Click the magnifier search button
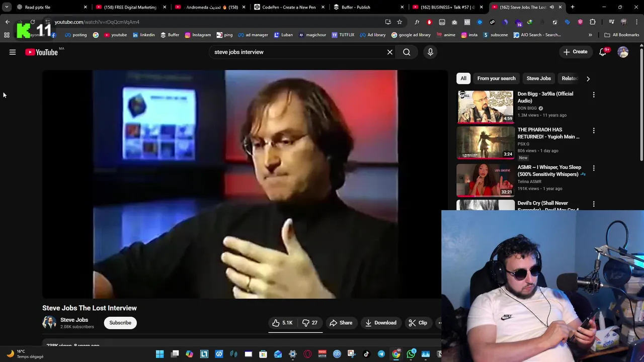 click(x=407, y=52)
